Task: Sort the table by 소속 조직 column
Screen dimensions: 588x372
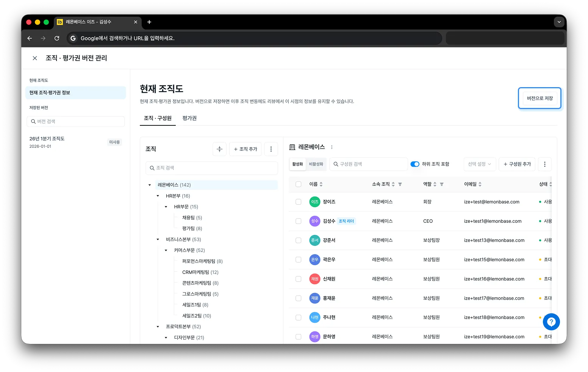Action: coord(393,184)
